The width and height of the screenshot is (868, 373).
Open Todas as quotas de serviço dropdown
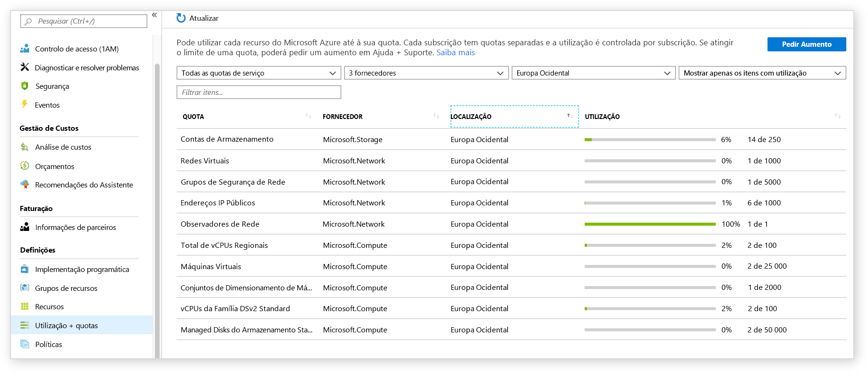(x=259, y=73)
